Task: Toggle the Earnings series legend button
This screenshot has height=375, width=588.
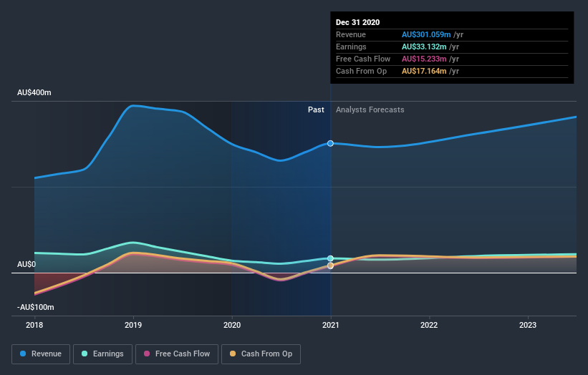Action: click(x=102, y=354)
